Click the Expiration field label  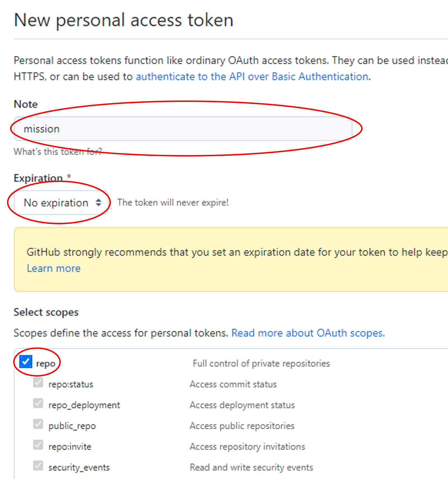click(x=38, y=178)
